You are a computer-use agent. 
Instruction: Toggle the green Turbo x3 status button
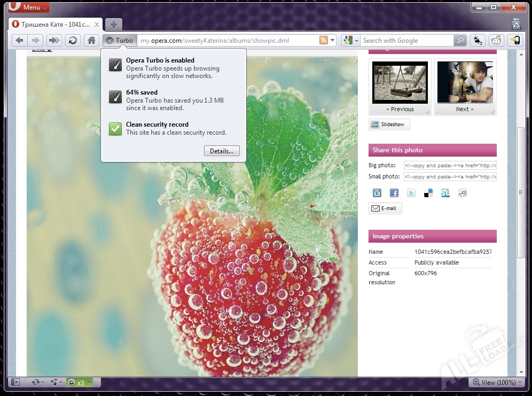click(x=80, y=382)
